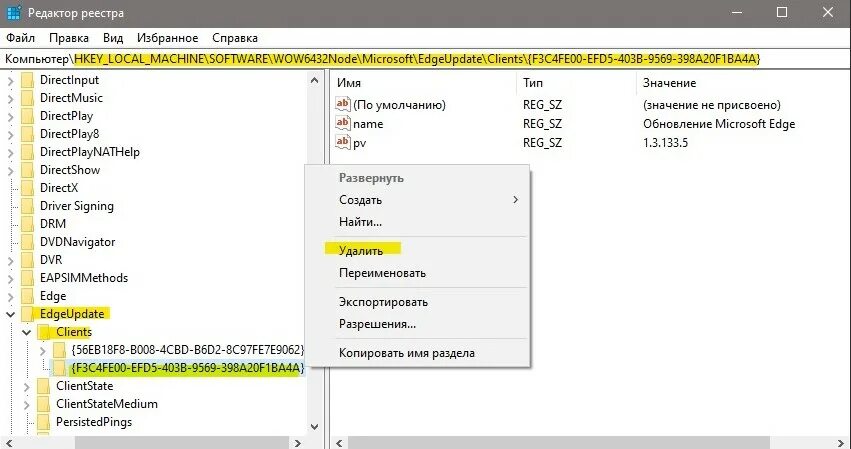851x449 pixels.
Task: Open the Правка menu
Action: [68, 38]
